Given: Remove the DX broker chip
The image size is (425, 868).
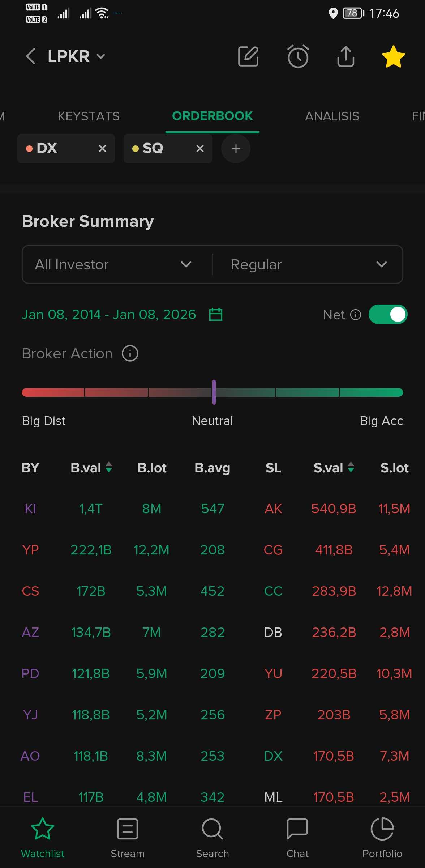Looking at the screenshot, I should 102,148.
